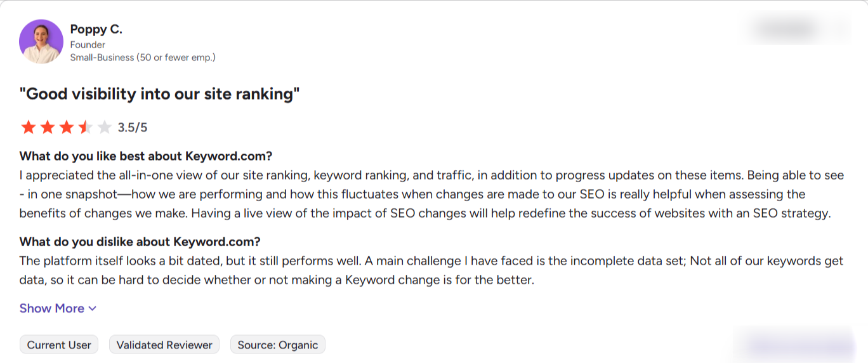
Task: Click the chevron arrow beside Show More
Action: coord(92,308)
